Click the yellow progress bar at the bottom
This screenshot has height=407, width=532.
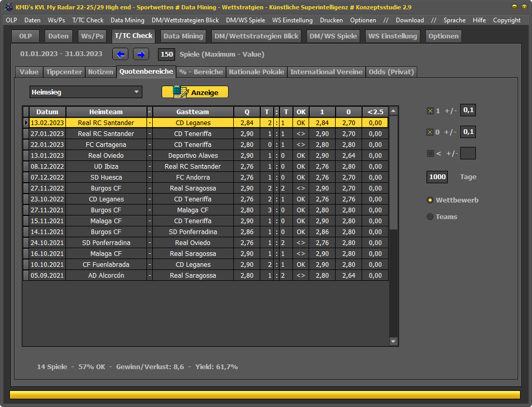tap(264, 395)
